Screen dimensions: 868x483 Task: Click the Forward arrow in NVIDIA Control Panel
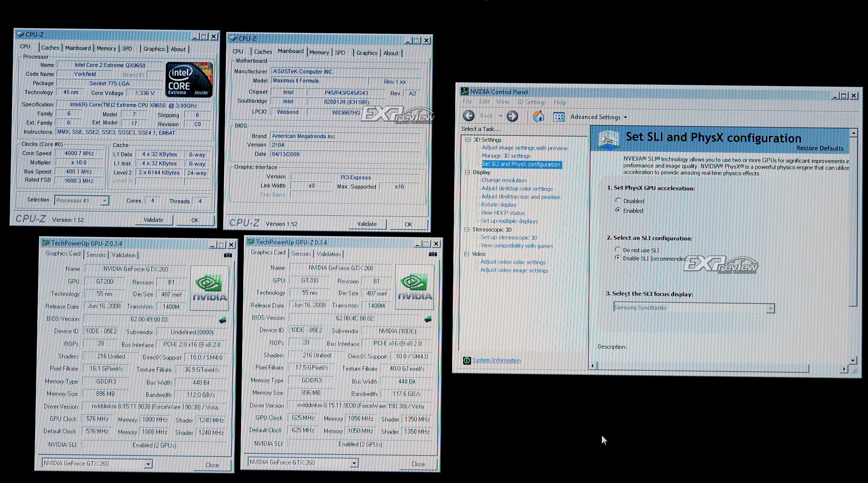[512, 116]
